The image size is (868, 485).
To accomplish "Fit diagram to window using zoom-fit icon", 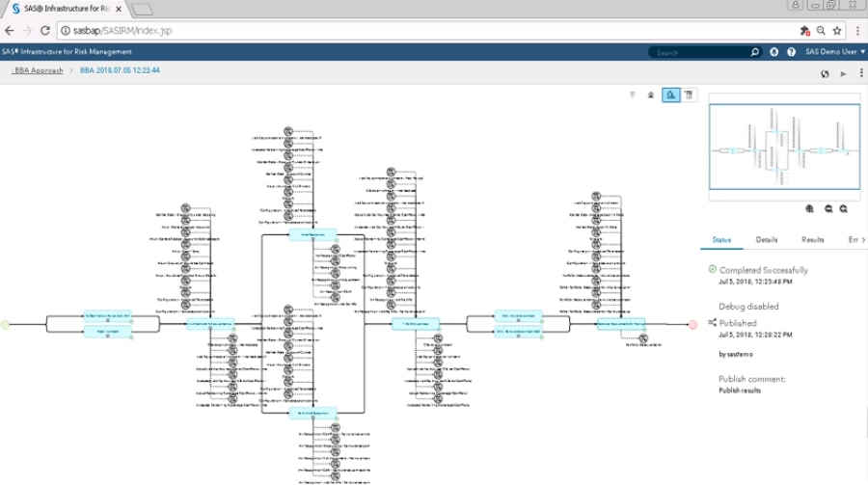I will tap(810, 208).
